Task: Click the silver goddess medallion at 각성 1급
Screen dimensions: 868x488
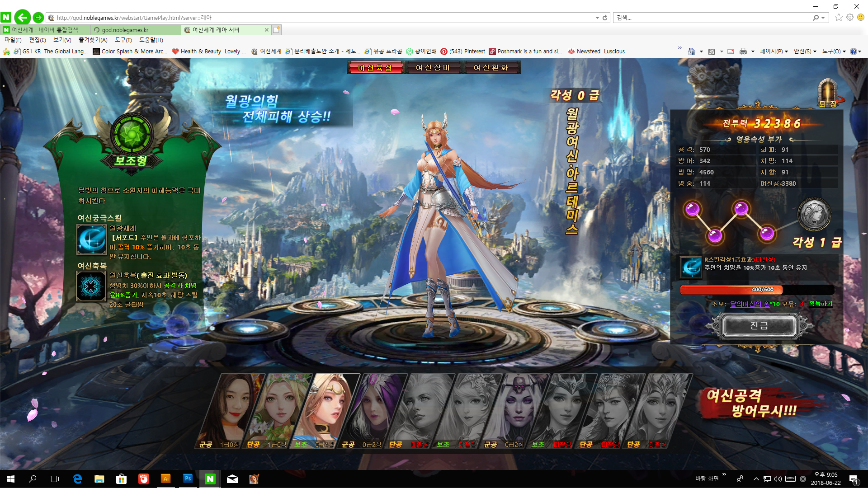Action: pos(814,214)
